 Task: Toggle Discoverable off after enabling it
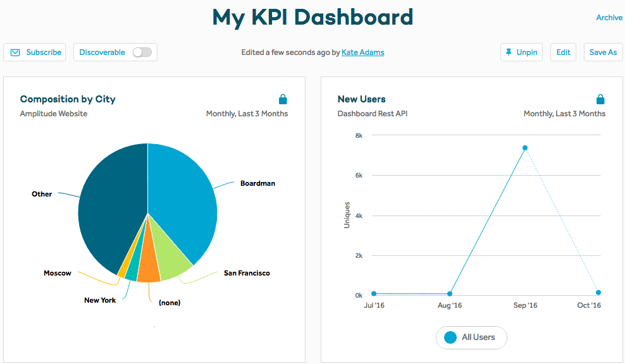142,52
